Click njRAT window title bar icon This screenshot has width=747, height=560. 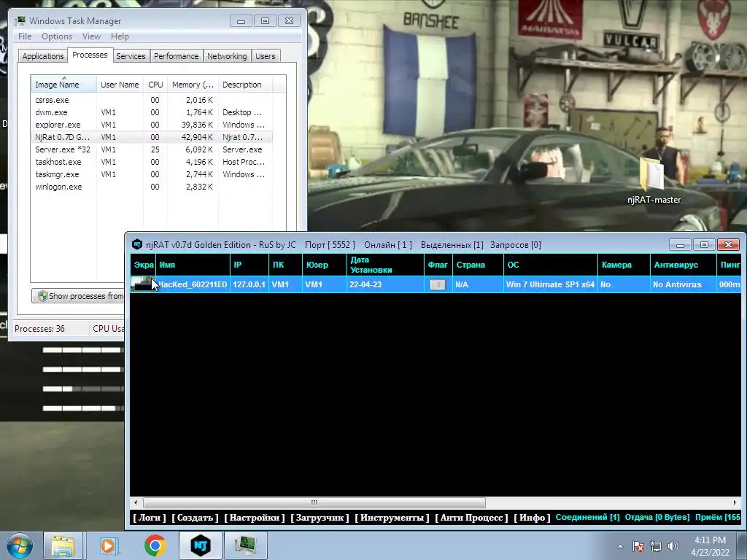pos(137,244)
